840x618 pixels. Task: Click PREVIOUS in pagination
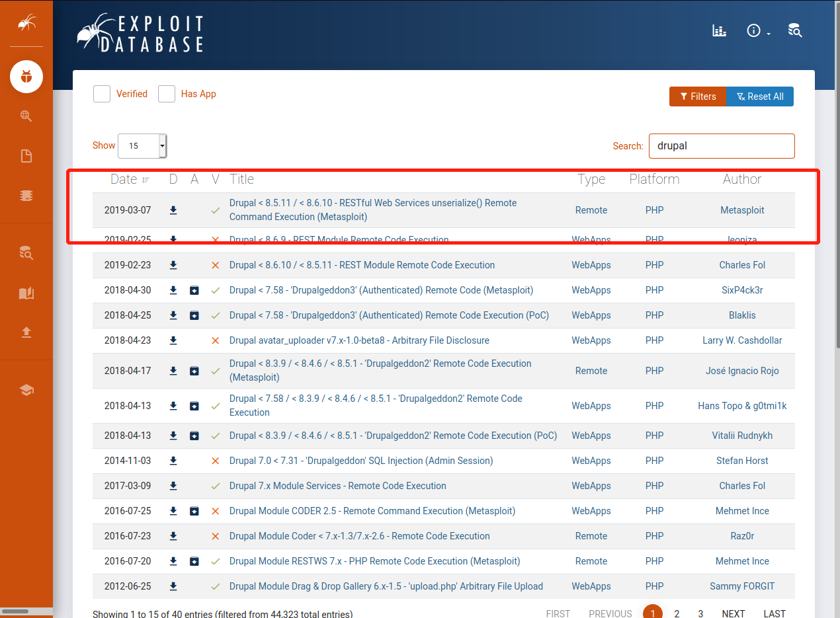(610, 614)
